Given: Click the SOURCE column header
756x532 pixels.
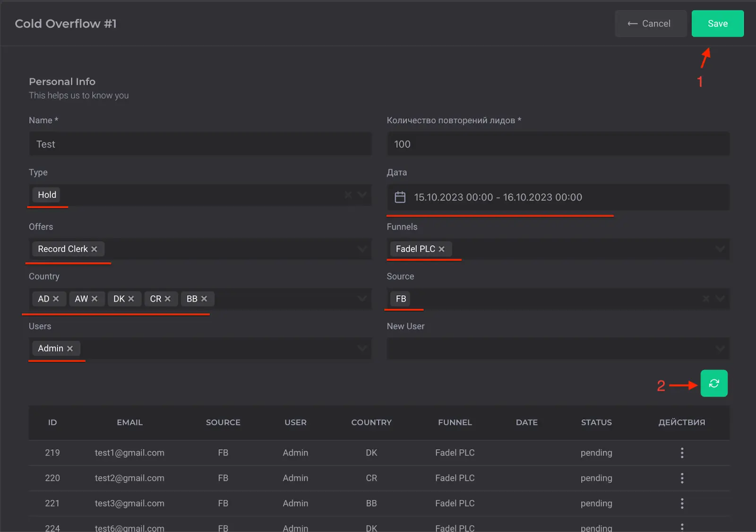Looking at the screenshot, I should 223,422.
